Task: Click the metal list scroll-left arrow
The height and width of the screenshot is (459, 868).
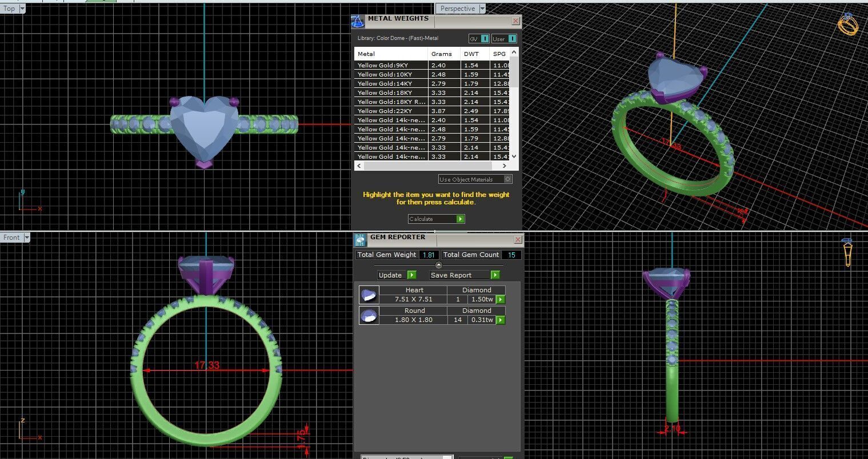Action: point(359,166)
